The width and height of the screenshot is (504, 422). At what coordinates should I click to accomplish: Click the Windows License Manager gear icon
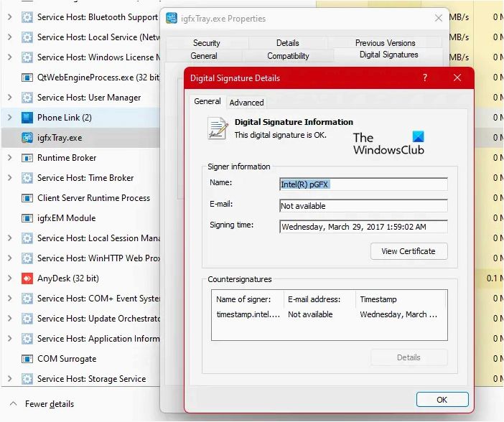(27, 57)
